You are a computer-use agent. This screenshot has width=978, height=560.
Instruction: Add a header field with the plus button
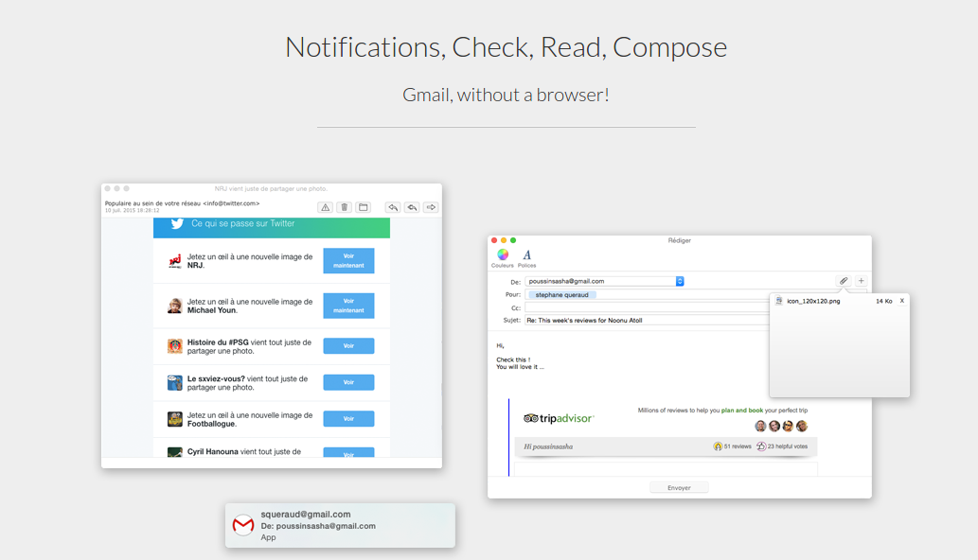coord(861,280)
